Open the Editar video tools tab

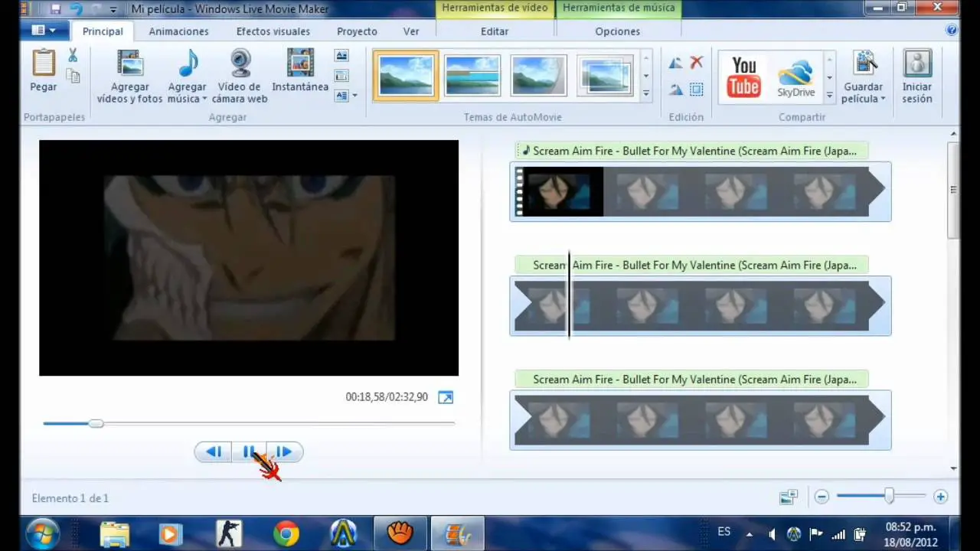pos(495,31)
